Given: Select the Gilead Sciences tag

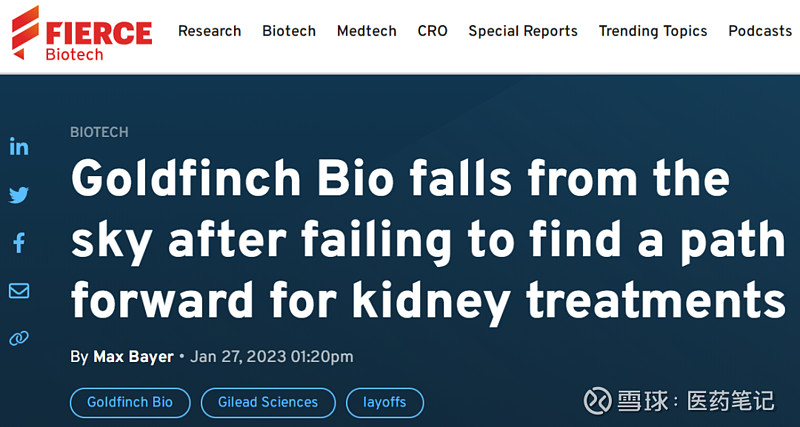Looking at the screenshot, I should tap(268, 403).
